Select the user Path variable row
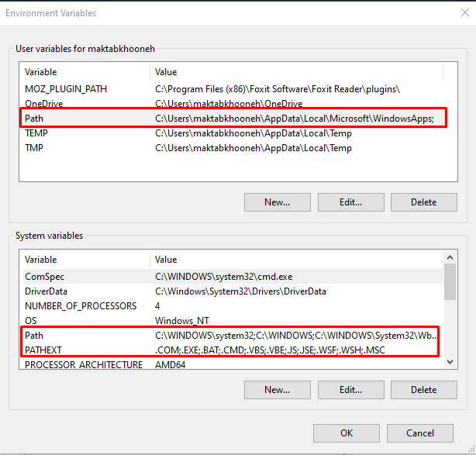 coord(34,119)
